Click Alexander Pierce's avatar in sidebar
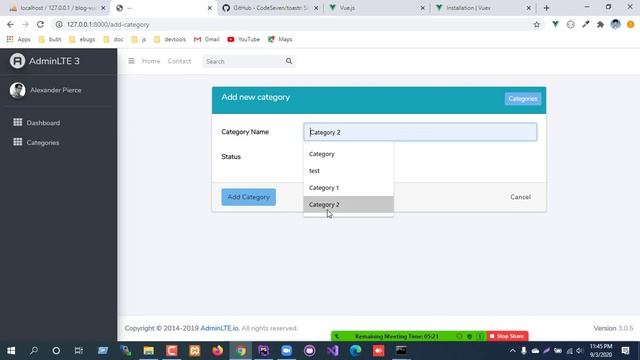The width and height of the screenshot is (640, 360). click(x=18, y=90)
